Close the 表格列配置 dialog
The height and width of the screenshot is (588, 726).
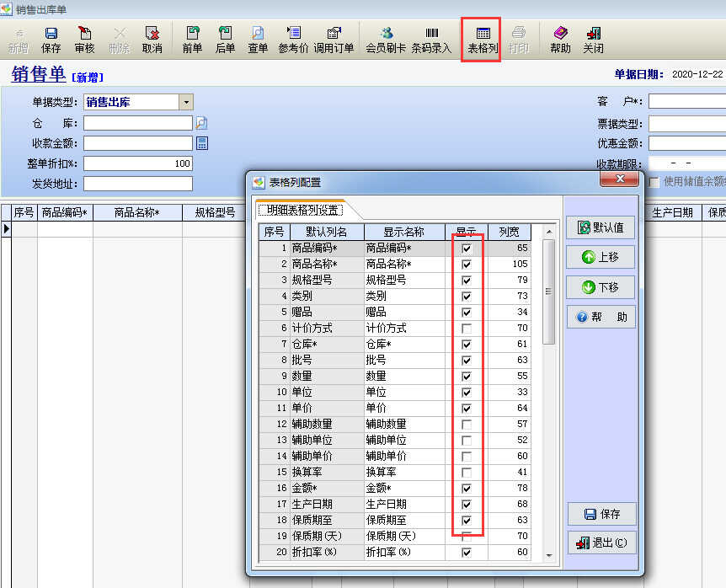click(620, 179)
